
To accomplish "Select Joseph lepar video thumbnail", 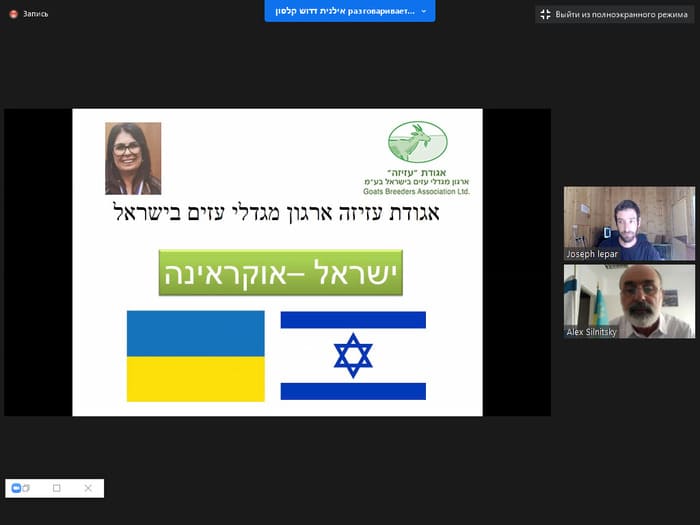I will click(x=629, y=224).
